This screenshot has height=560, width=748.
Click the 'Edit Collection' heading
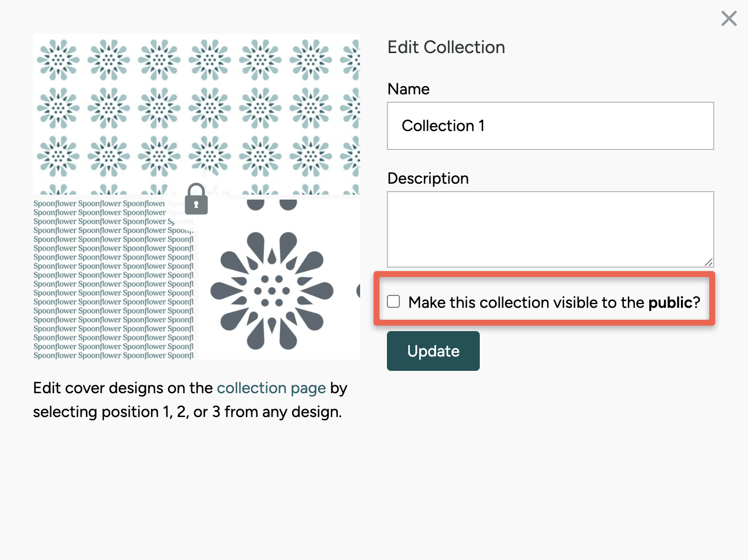(446, 47)
